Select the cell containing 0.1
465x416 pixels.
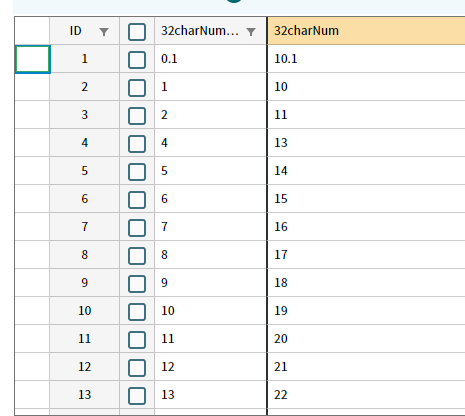click(x=211, y=59)
